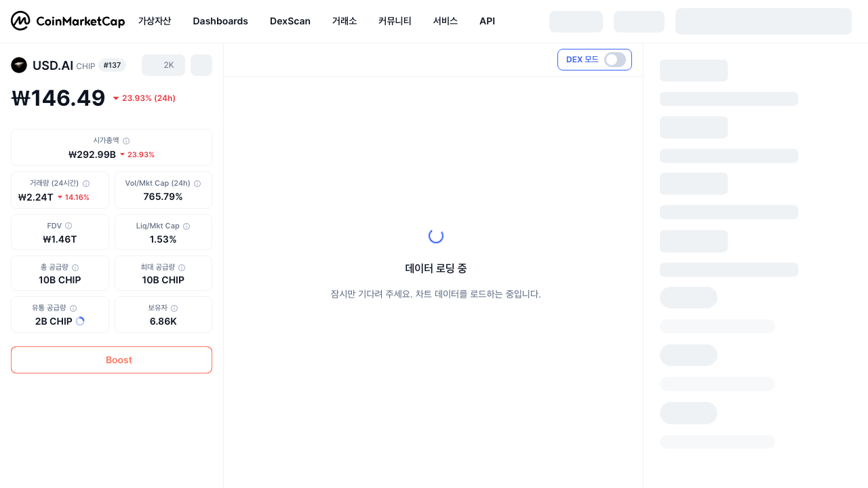Open the 거래소 menu item

[344, 21]
